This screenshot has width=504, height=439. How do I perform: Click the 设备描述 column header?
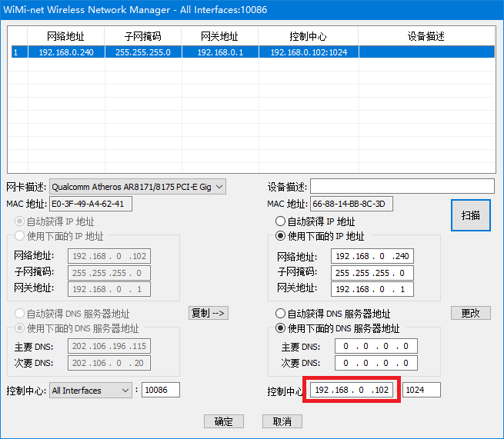pos(426,36)
